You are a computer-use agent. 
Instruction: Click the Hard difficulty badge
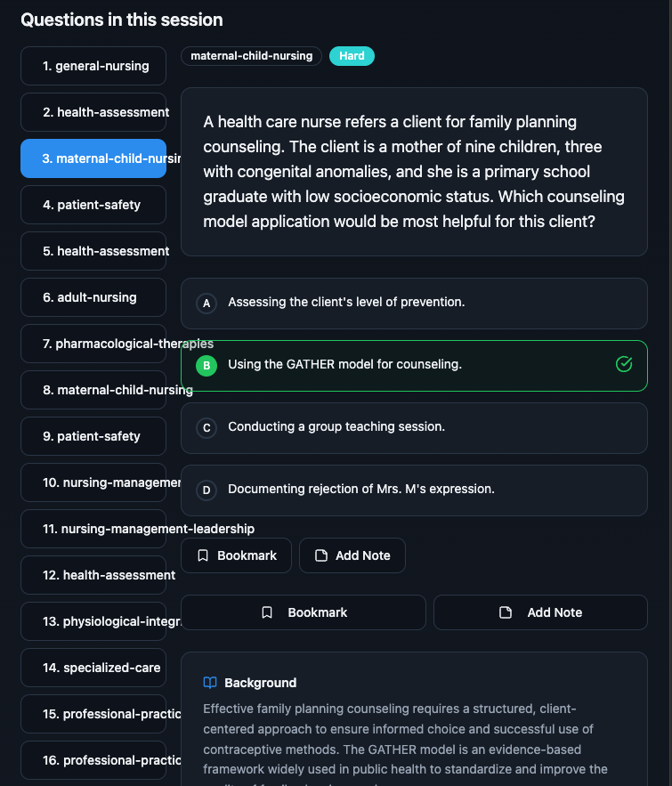click(x=352, y=56)
